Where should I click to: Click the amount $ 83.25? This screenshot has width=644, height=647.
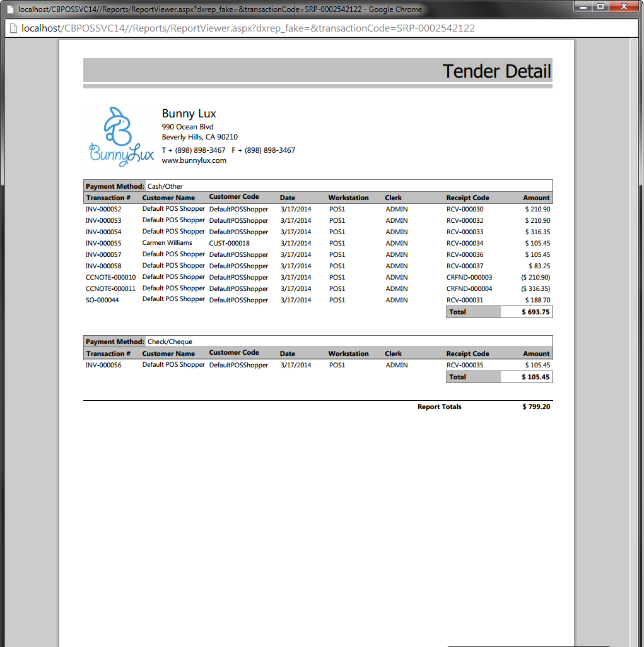539,266
